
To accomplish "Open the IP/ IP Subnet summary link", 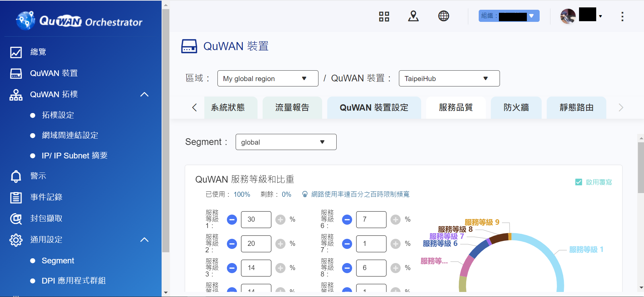I will coord(74,156).
